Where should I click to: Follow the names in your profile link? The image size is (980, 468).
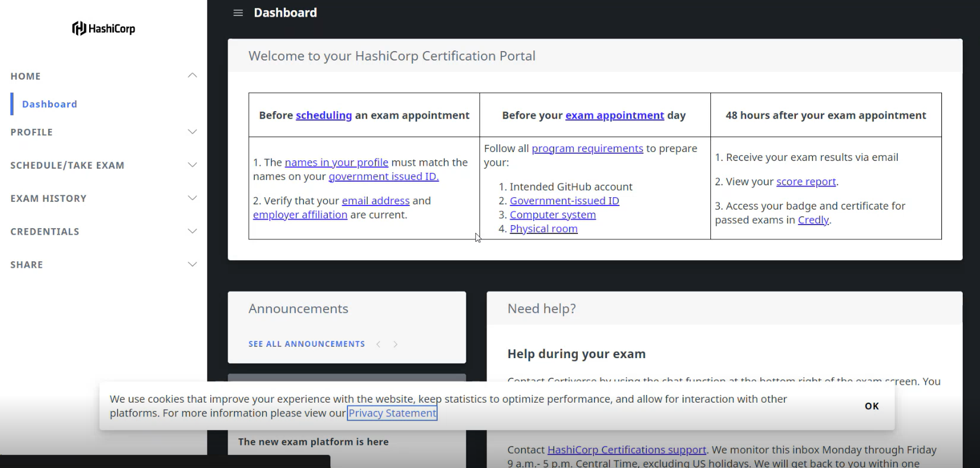336,162
